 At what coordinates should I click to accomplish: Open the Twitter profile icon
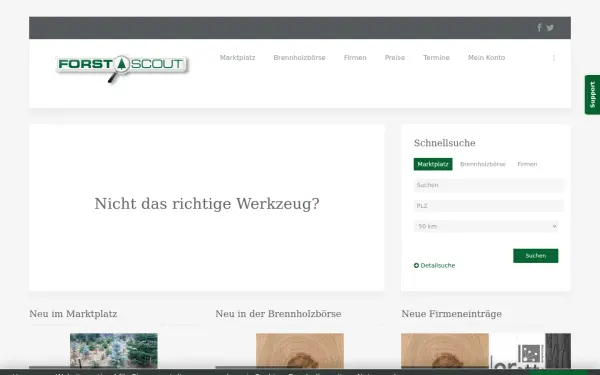tap(550, 28)
